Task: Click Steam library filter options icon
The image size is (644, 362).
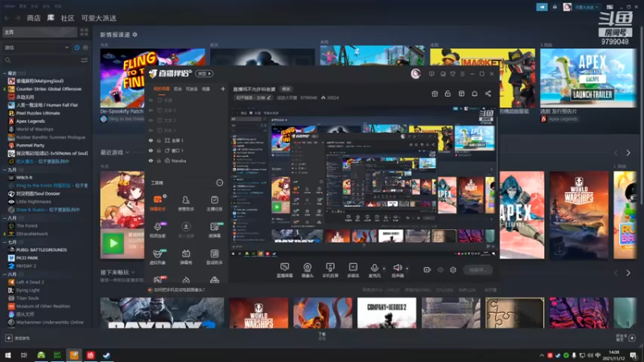Action: [x=85, y=60]
